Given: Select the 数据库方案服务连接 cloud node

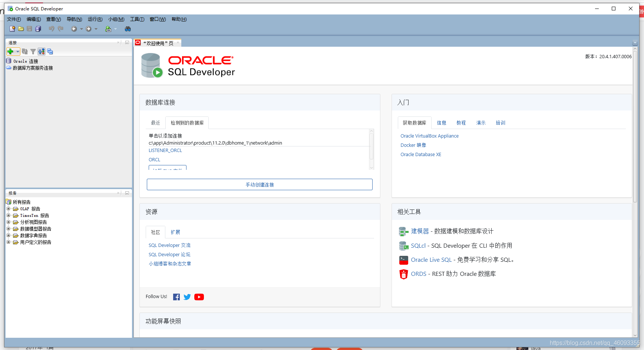Looking at the screenshot, I should point(30,68).
